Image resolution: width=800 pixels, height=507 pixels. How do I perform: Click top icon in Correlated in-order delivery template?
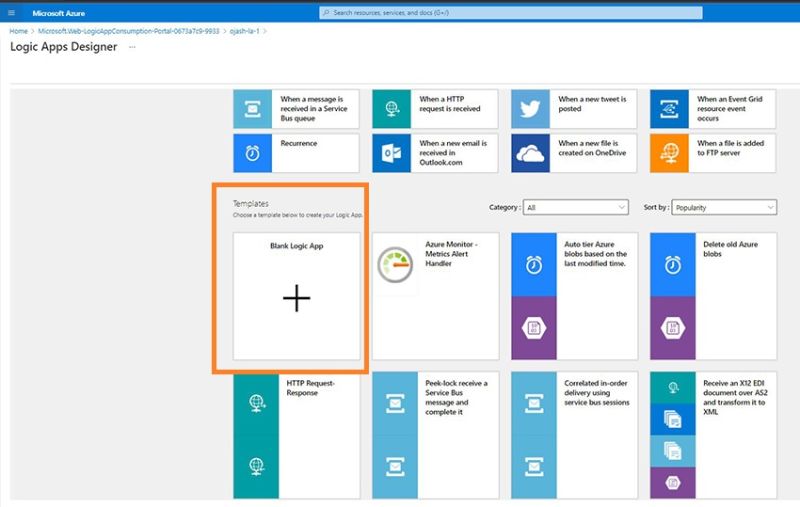[534, 403]
